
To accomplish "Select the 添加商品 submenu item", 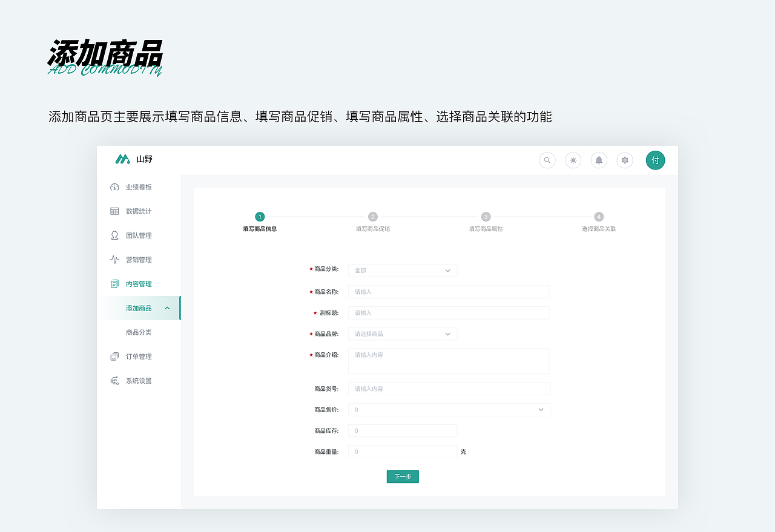I will 139,308.
